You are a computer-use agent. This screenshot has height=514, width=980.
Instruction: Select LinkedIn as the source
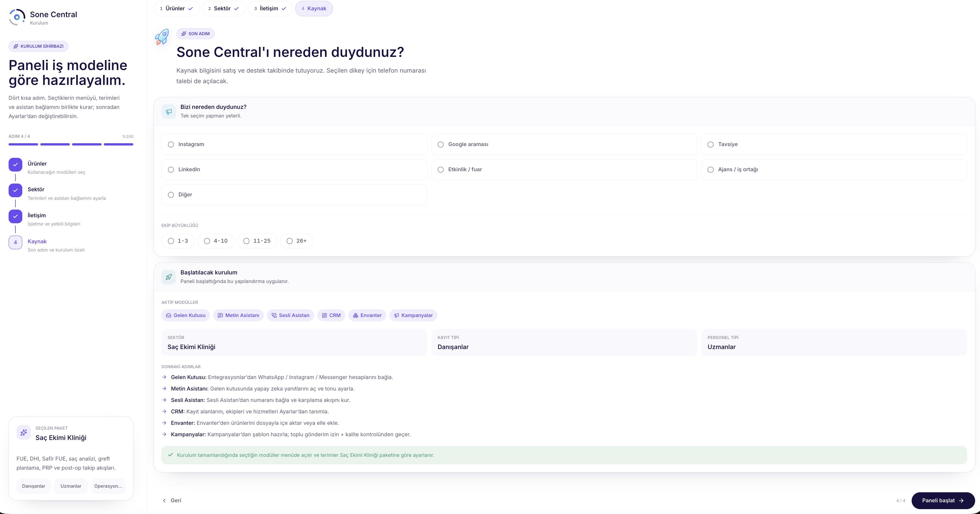tap(294, 170)
